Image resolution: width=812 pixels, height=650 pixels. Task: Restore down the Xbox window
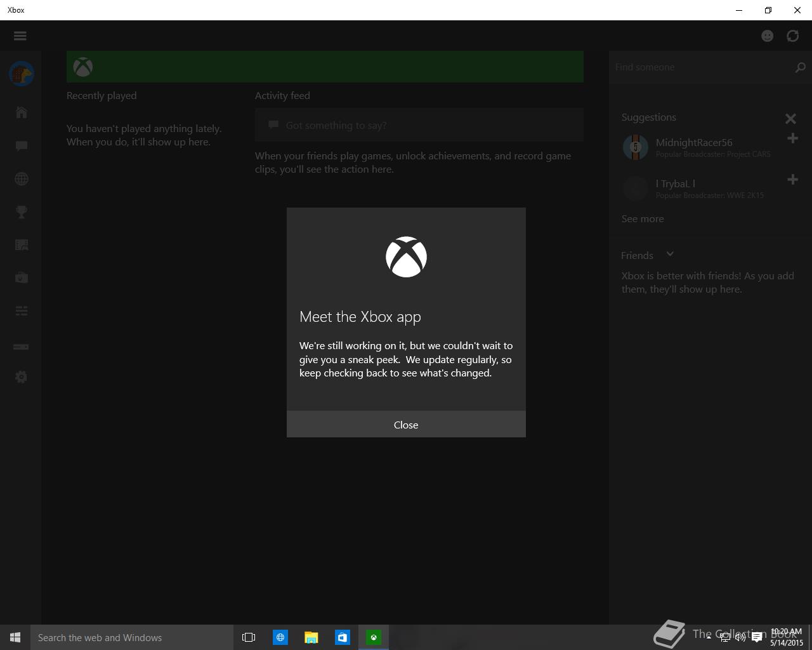point(768,10)
